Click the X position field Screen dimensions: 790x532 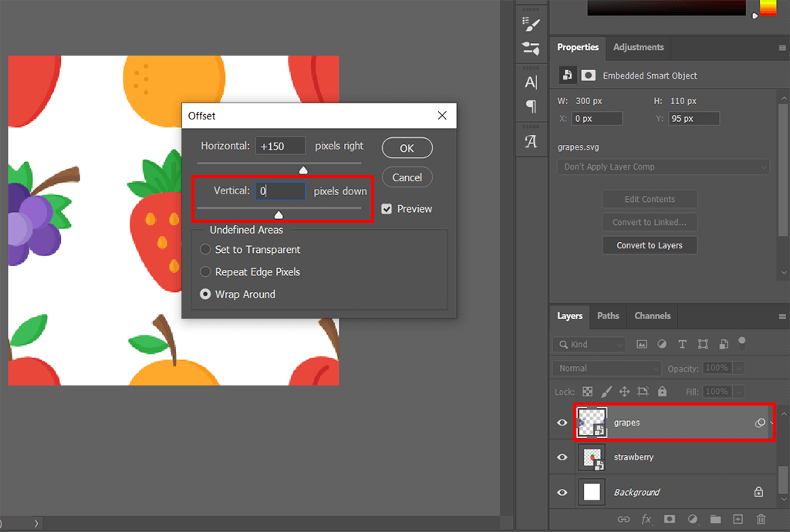click(x=597, y=118)
